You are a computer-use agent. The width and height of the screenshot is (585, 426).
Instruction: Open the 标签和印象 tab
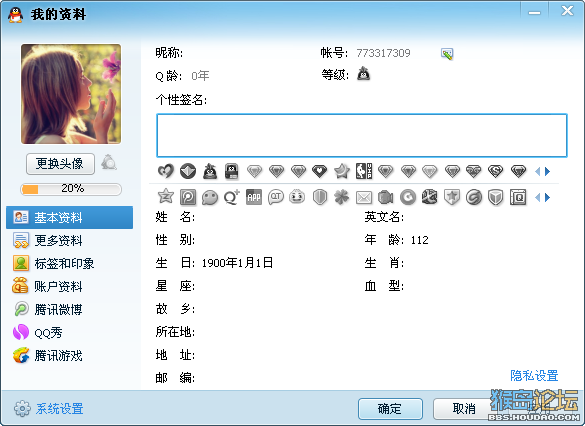pyautogui.click(x=69, y=263)
